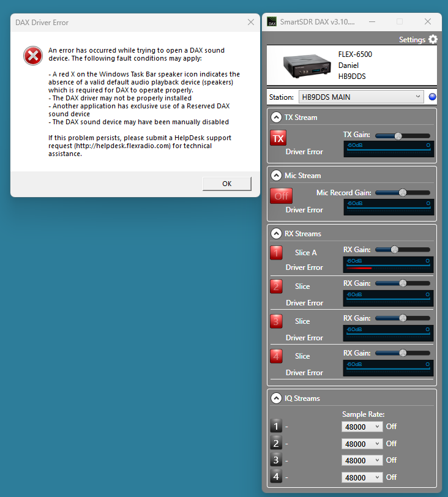Open IQ stream 1 sample rate dropdown
448x497 pixels.
point(362,427)
